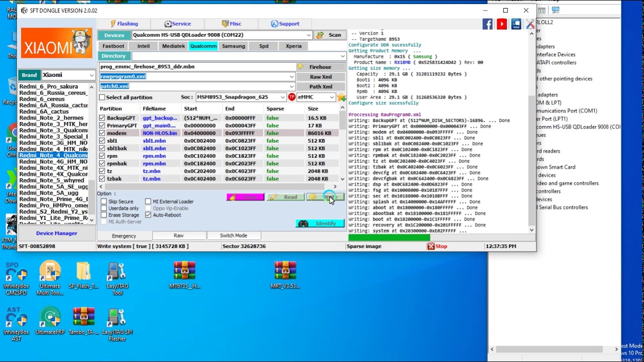Select the Samsung platform tab
Viewport: 644px width, 362px height.
[x=233, y=46]
